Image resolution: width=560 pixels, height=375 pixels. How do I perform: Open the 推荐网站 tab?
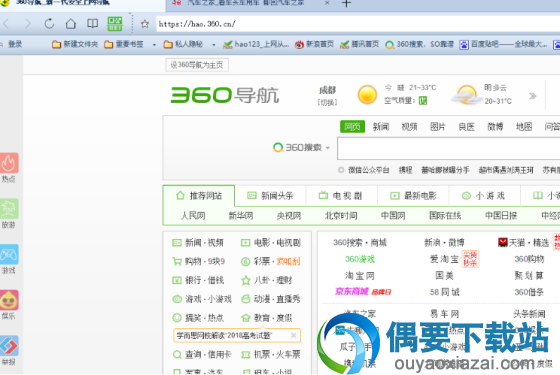199,196
